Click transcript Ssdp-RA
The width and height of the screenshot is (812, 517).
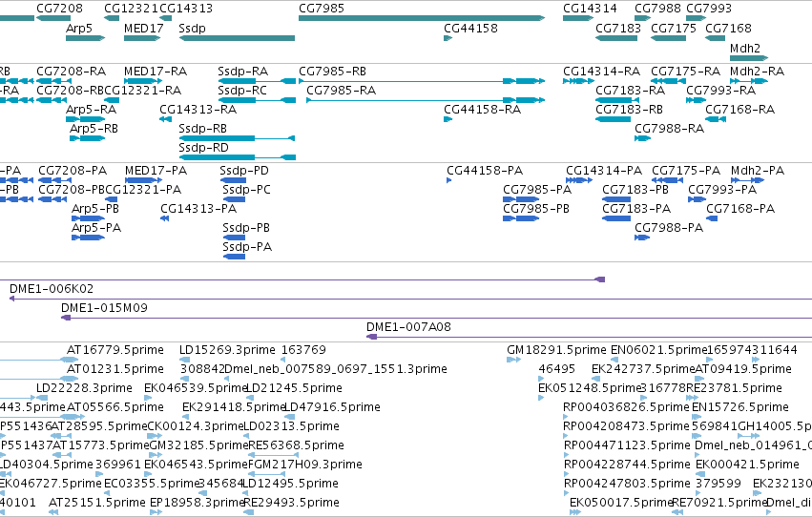[x=257, y=81]
